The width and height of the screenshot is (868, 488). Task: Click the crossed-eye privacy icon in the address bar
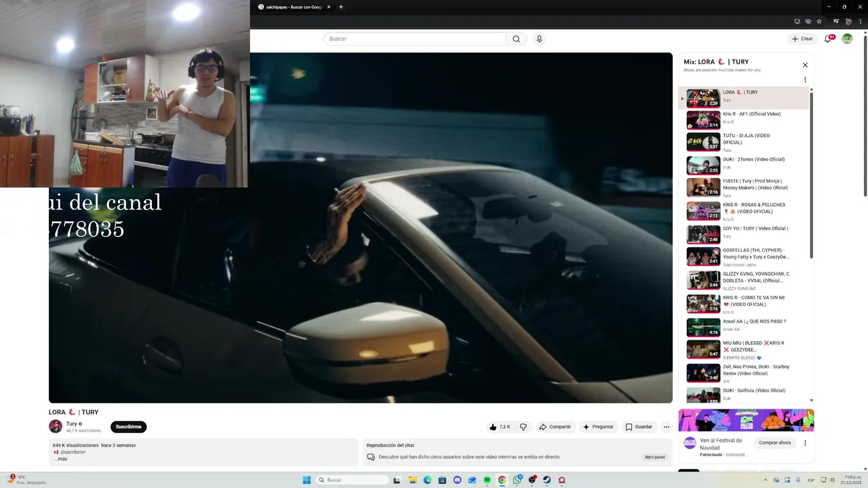point(808,21)
